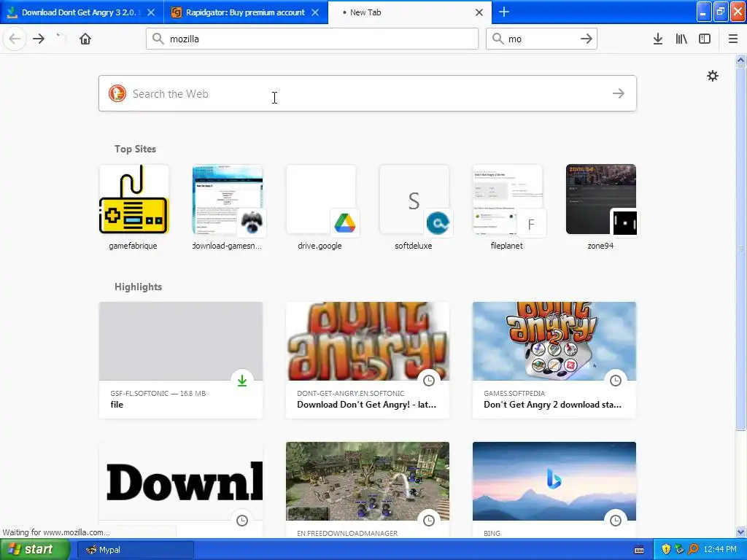The width and height of the screenshot is (747, 560).
Task: Click history clock icon on Softonic highlight
Action: click(429, 381)
